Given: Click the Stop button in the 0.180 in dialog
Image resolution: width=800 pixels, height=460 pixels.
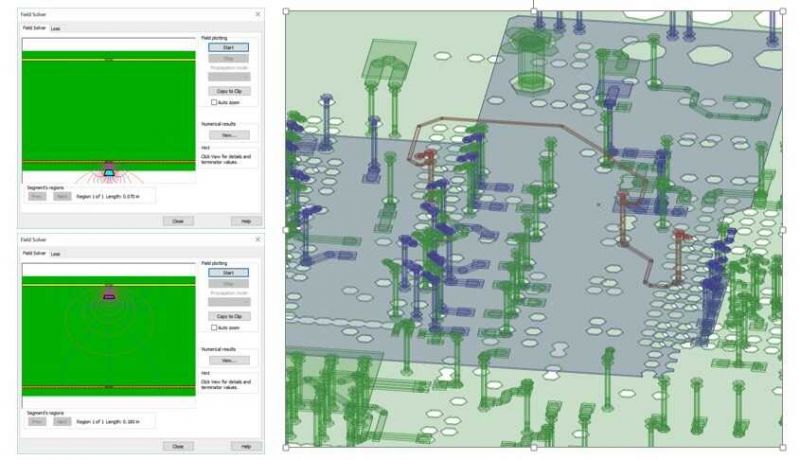Looking at the screenshot, I should 229,284.
